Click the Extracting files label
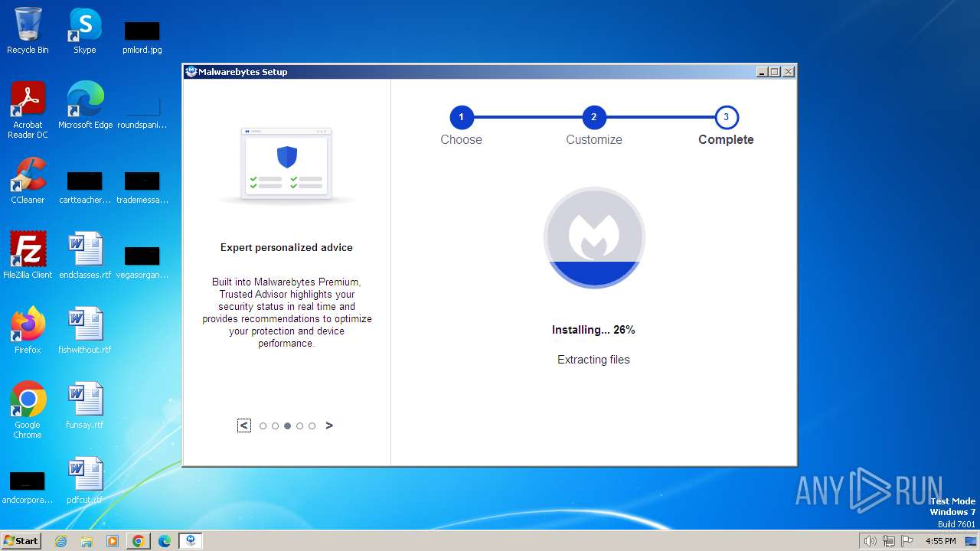The image size is (980, 551). [x=593, y=360]
